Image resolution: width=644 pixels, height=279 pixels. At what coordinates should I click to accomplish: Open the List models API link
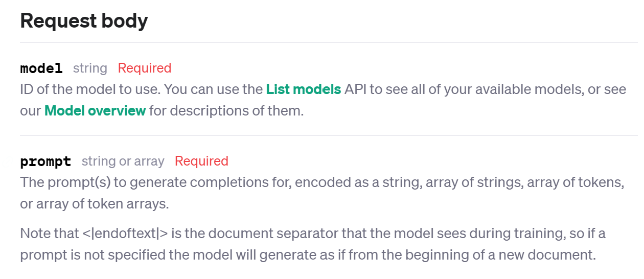303,89
